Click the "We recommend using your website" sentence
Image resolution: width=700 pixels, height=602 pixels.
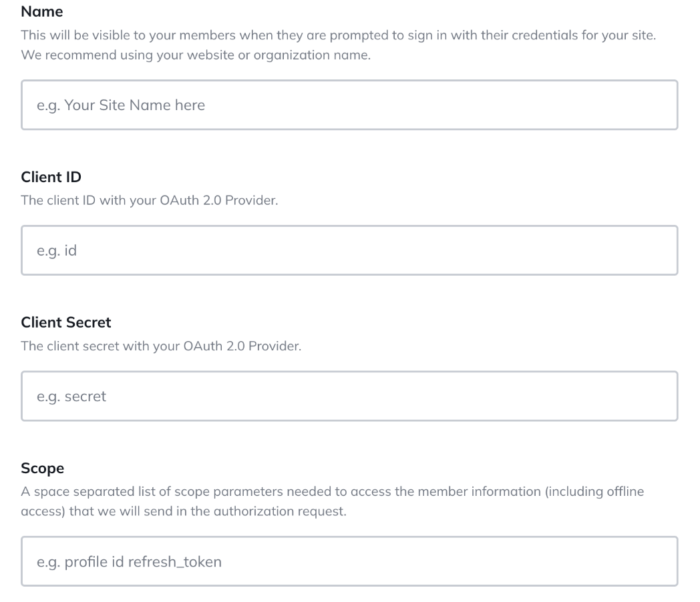(196, 55)
